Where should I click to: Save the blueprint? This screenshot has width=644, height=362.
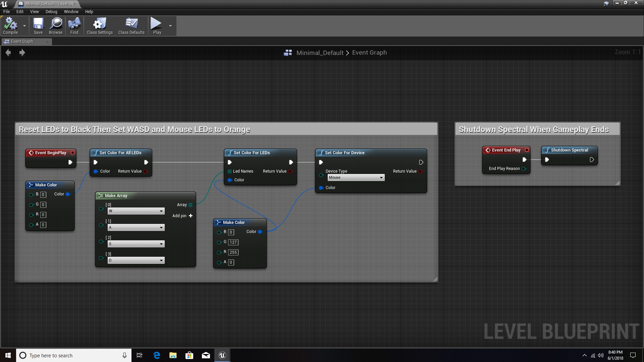point(38,25)
